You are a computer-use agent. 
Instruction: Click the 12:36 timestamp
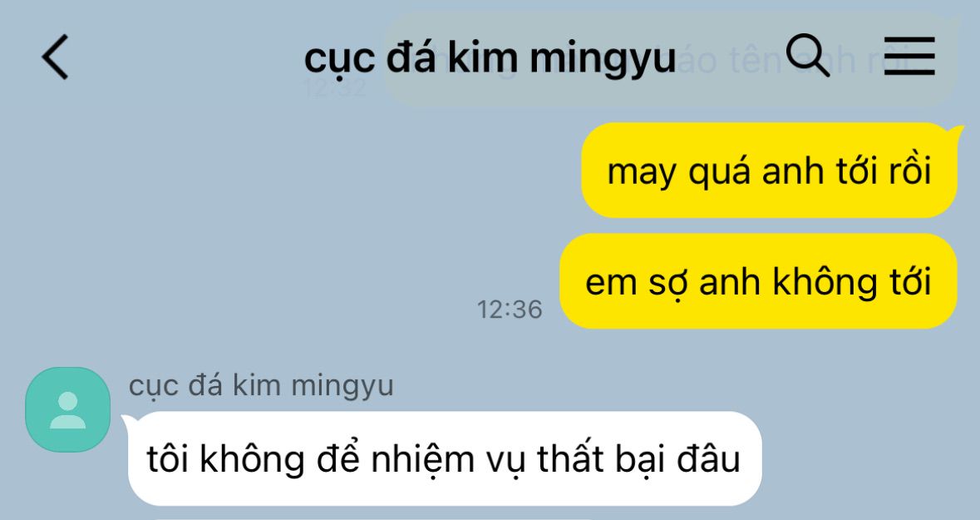(510, 310)
